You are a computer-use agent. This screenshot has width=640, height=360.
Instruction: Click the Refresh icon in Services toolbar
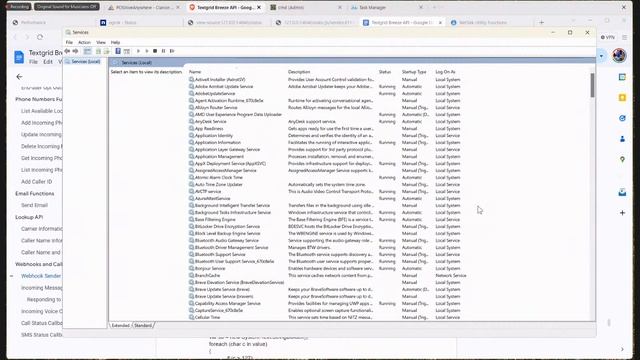[98, 51]
